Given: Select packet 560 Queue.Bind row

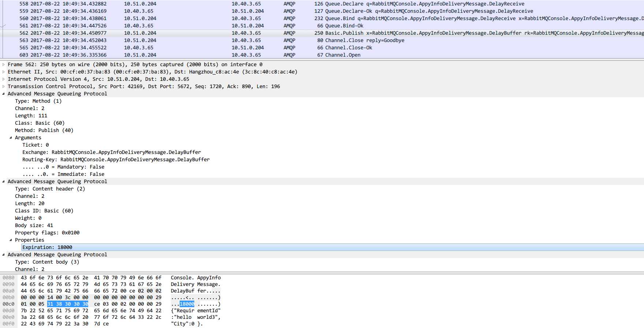Looking at the screenshot, I should point(322,18).
